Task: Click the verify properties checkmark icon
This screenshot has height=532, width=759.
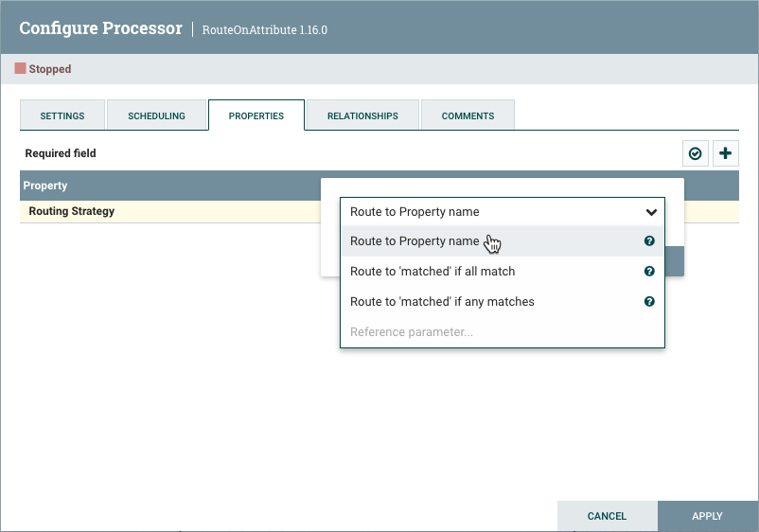Action: pos(696,153)
